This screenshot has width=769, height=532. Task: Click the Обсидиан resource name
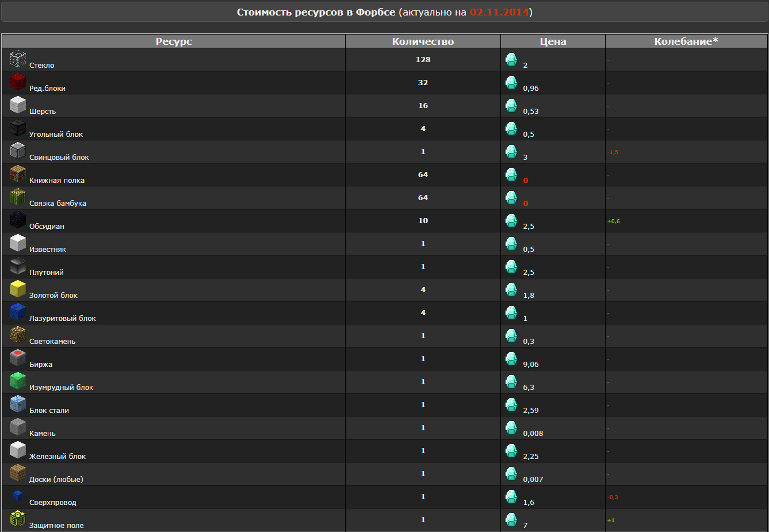coord(47,227)
